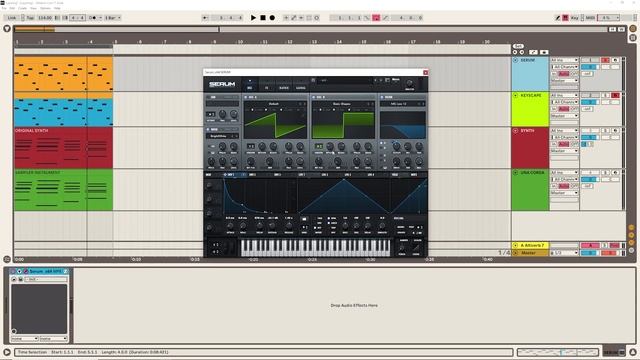This screenshot has width=640, height=360.
Task: Toggle the pink Loop switch
Action: point(376,18)
